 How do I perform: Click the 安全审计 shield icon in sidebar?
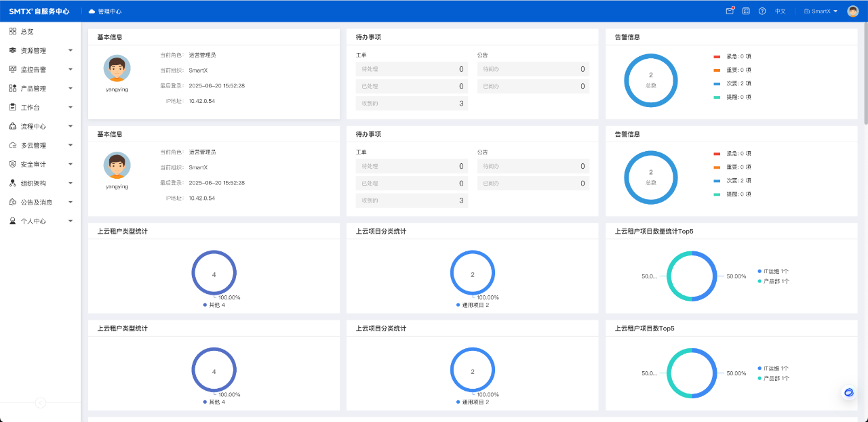(x=13, y=164)
